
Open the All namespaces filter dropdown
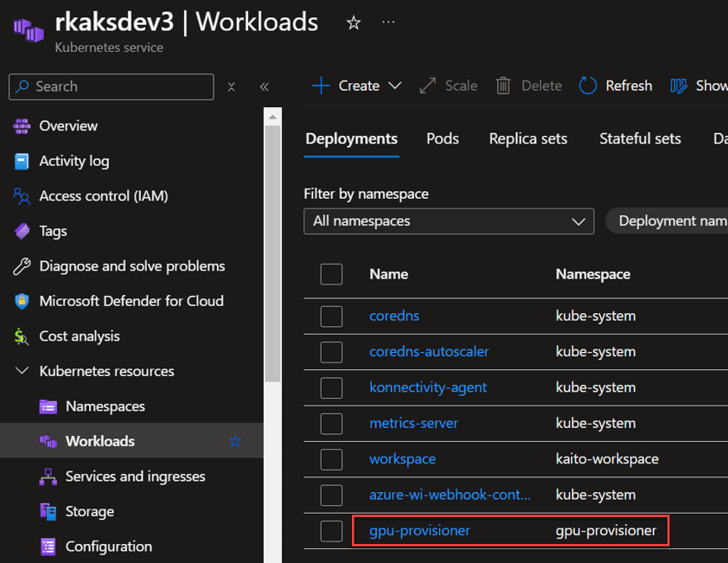pos(449,221)
